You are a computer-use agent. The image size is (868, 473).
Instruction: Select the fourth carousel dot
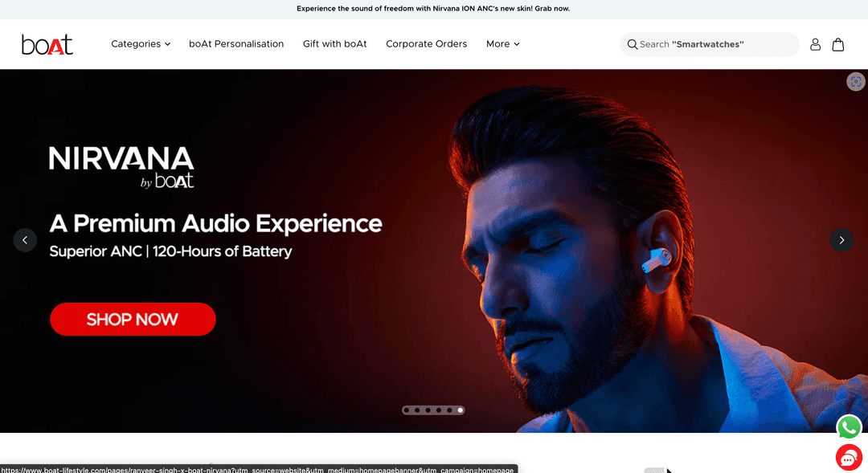(439, 410)
